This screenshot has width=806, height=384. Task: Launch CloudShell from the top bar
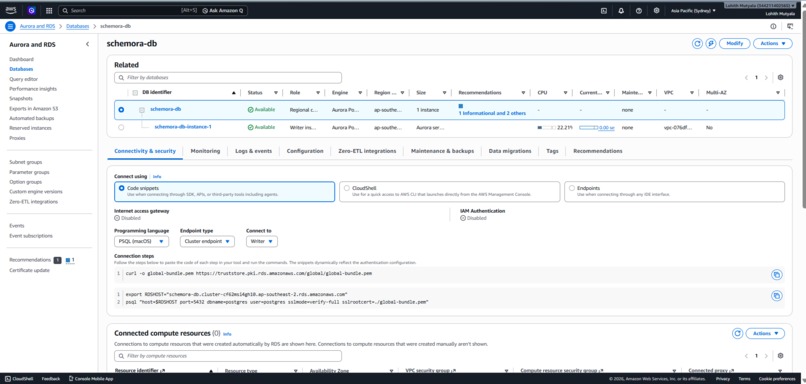[x=603, y=10]
